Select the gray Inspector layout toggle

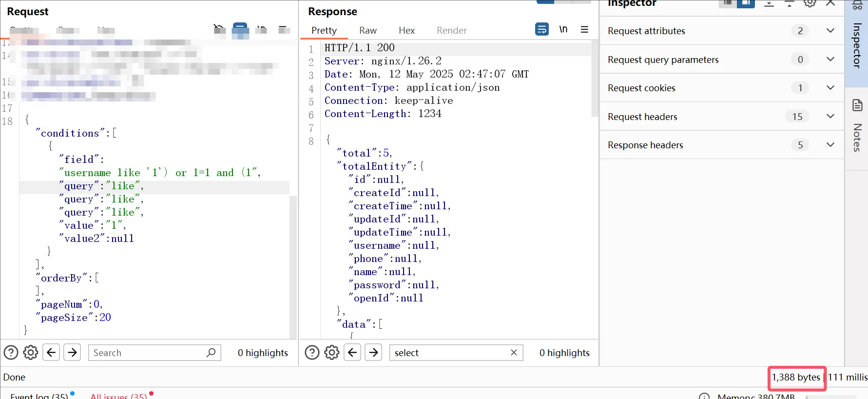[728, 3]
